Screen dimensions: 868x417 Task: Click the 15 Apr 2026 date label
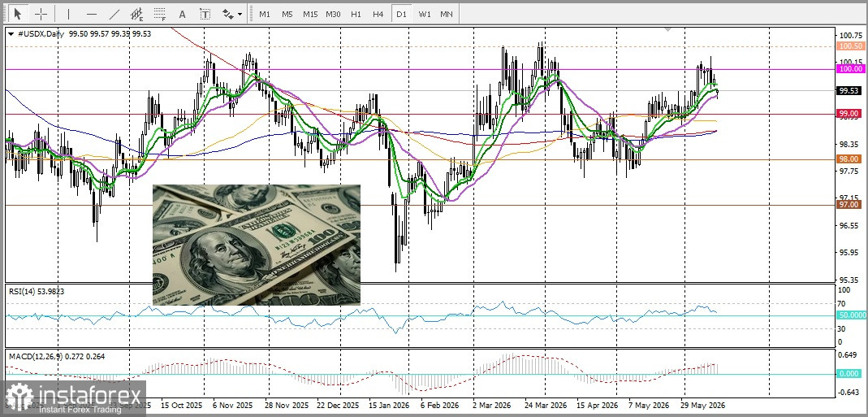point(597,404)
